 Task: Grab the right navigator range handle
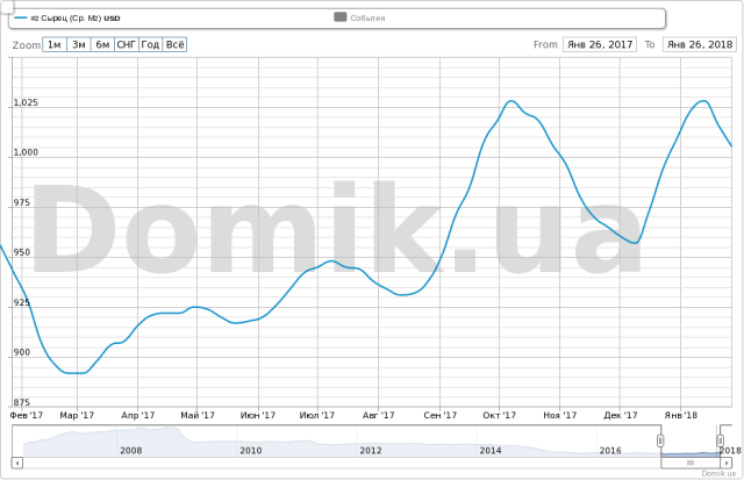pos(720,441)
